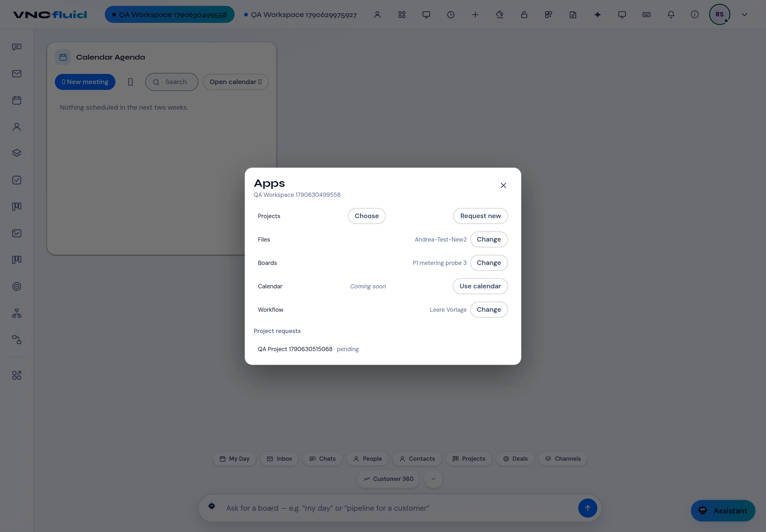Image resolution: width=766 pixels, height=532 pixels.
Task: Click New meeting button
Action: tap(85, 82)
